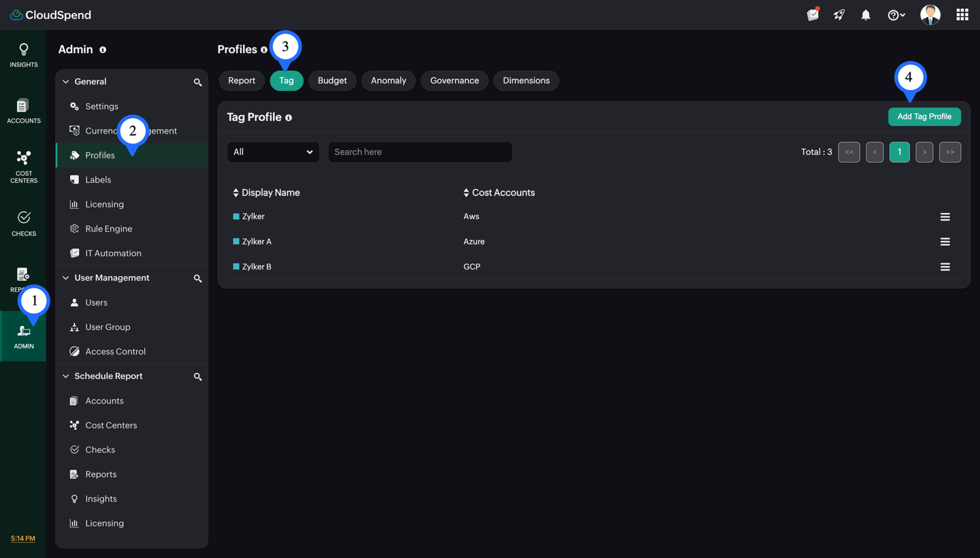The width and height of the screenshot is (980, 558).
Task: Click the Zylker A display name
Action: (257, 242)
